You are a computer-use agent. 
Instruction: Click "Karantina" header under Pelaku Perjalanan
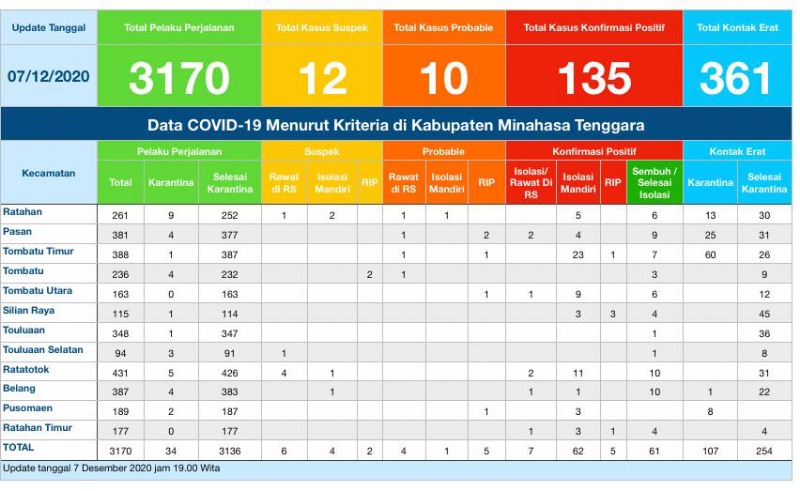point(171,182)
